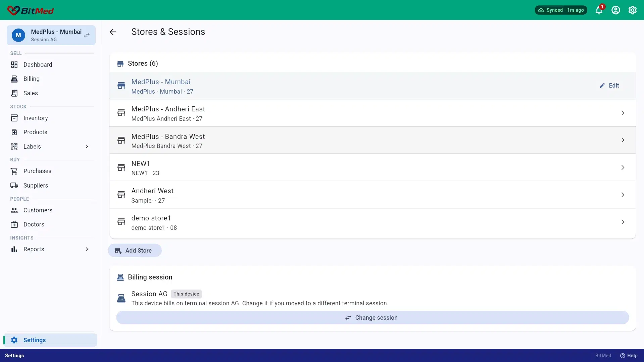Click the Customers people icon
The image size is (644, 362).
(x=14, y=210)
